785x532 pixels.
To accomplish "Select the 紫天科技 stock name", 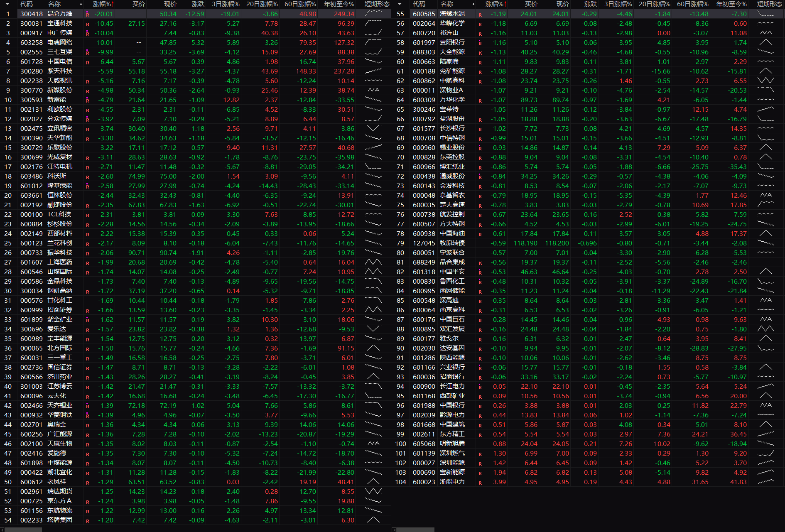I will point(60,71).
